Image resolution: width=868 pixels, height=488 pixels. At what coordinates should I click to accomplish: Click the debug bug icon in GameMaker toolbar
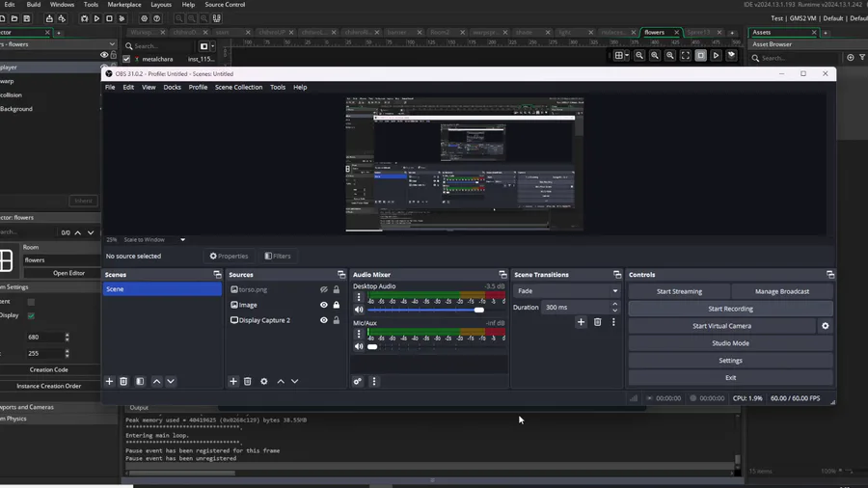84,18
